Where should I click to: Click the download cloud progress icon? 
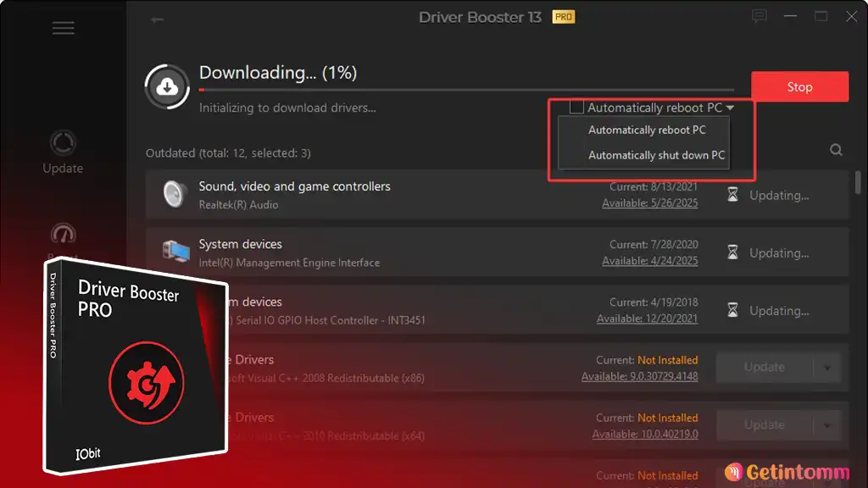click(167, 86)
